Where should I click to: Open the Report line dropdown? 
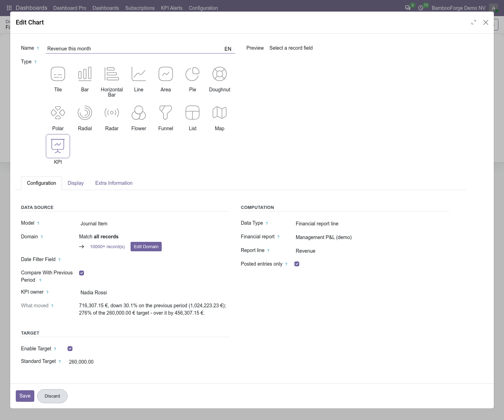(372, 251)
